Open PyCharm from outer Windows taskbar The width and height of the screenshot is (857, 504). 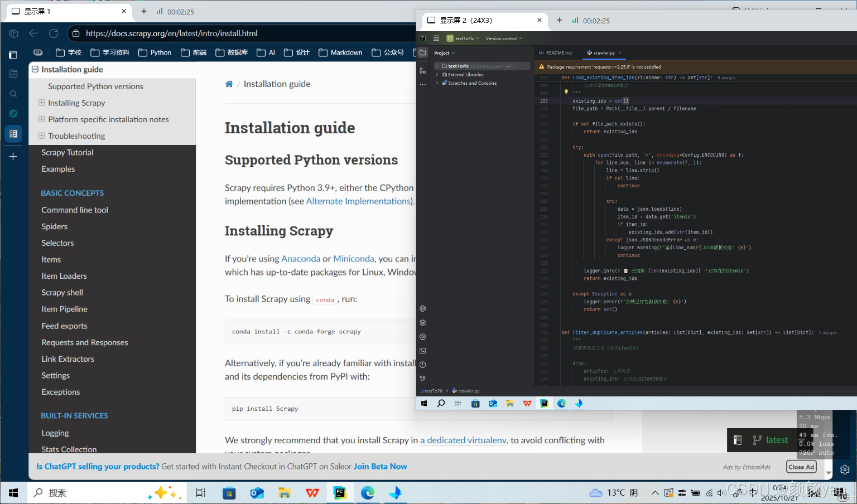click(340, 493)
